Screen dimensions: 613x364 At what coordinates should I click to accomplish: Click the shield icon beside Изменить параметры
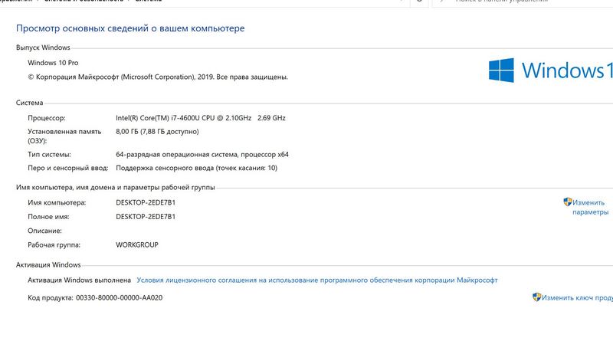568,202
